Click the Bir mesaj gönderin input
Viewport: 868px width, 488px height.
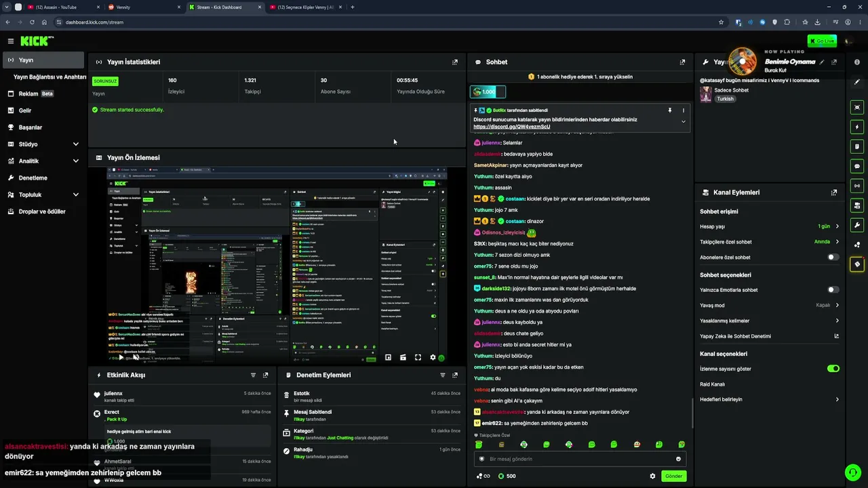(x=580, y=459)
